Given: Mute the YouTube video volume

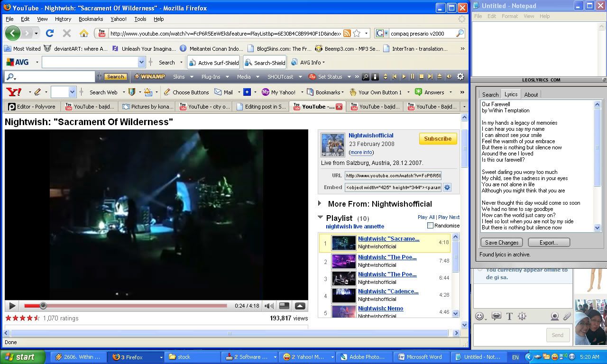Looking at the screenshot, I should click(x=269, y=306).
